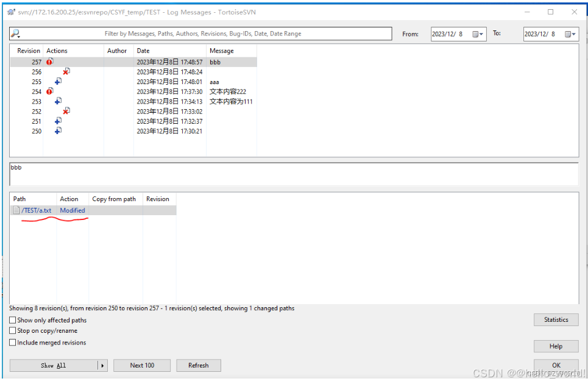The image size is (588, 384).
Task: Click date 2023年12月8日 17:48:24
Action: click(169, 72)
